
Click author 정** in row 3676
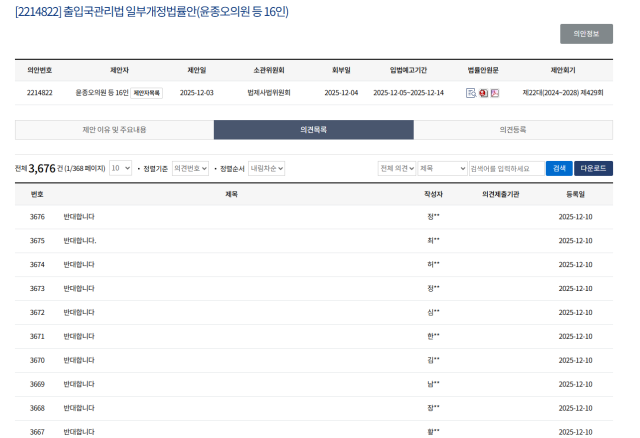click(433, 216)
